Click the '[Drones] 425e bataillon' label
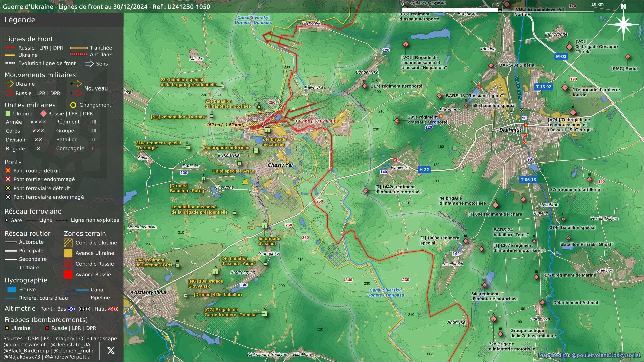The height and width of the screenshot is (362, 644). point(218,295)
